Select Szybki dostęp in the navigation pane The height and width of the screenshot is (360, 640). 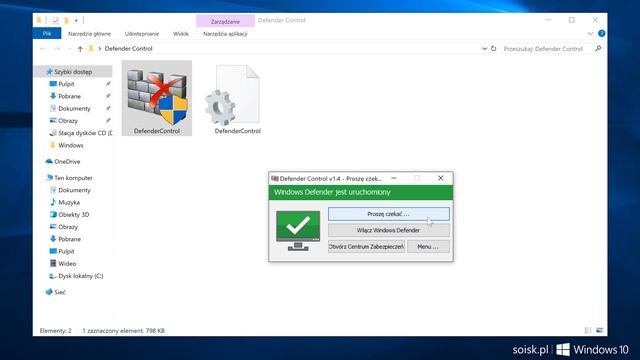click(x=73, y=72)
